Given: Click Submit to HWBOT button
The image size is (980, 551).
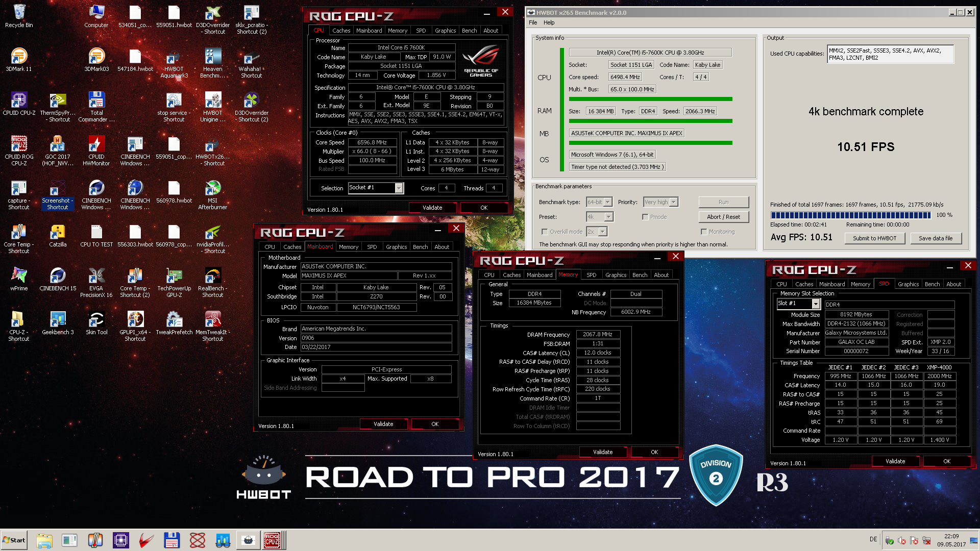Looking at the screenshot, I should 874,238.
